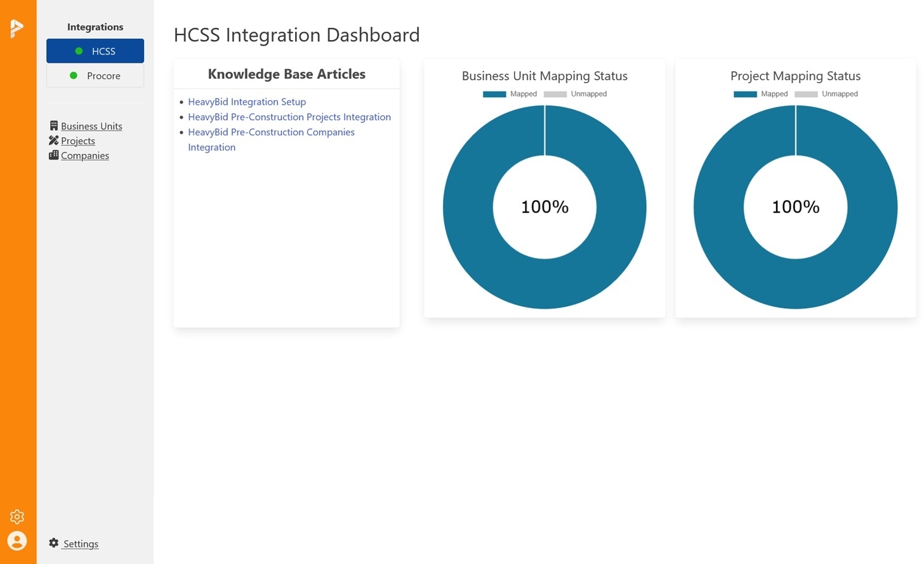Go to the Projects page link

[78, 140]
